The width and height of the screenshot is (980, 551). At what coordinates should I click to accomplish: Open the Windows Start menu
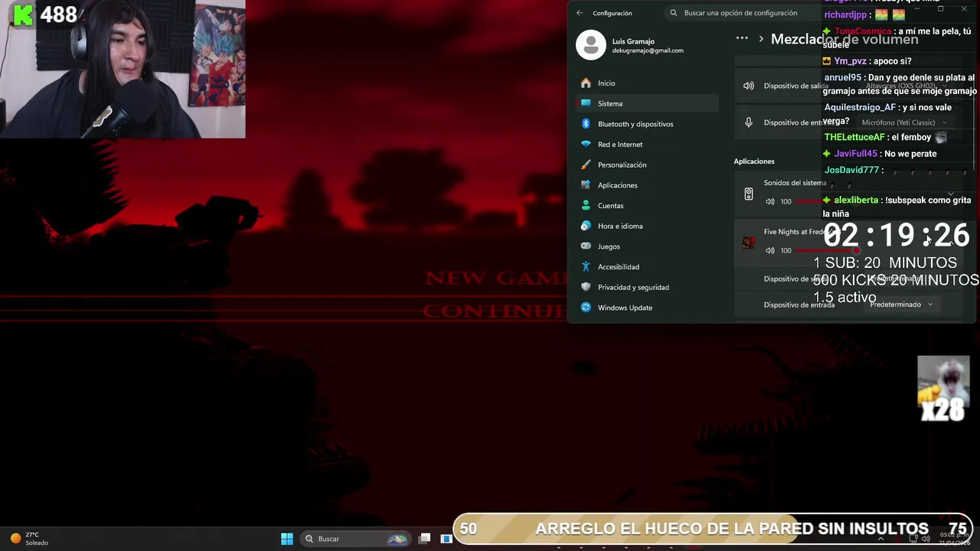point(287,539)
